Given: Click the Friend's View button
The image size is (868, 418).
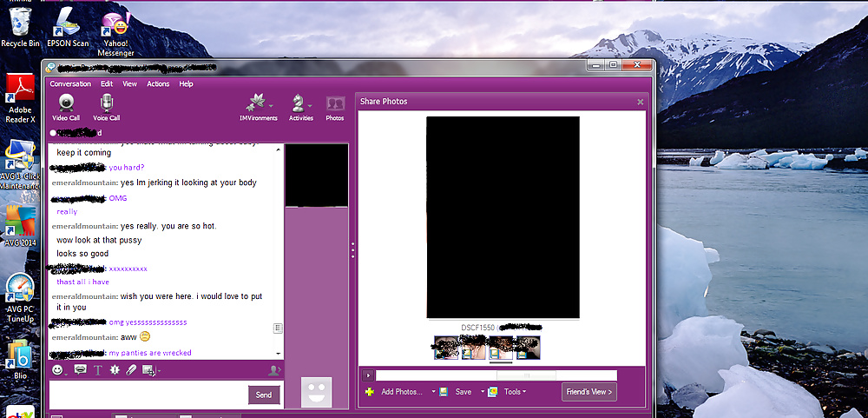Looking at the screenshot, I should pos(589,392).
